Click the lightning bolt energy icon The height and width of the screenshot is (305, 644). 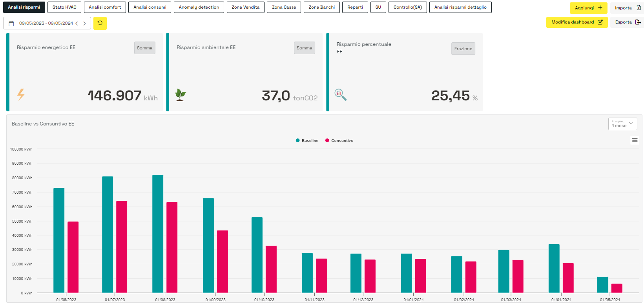tap(21, 94)
